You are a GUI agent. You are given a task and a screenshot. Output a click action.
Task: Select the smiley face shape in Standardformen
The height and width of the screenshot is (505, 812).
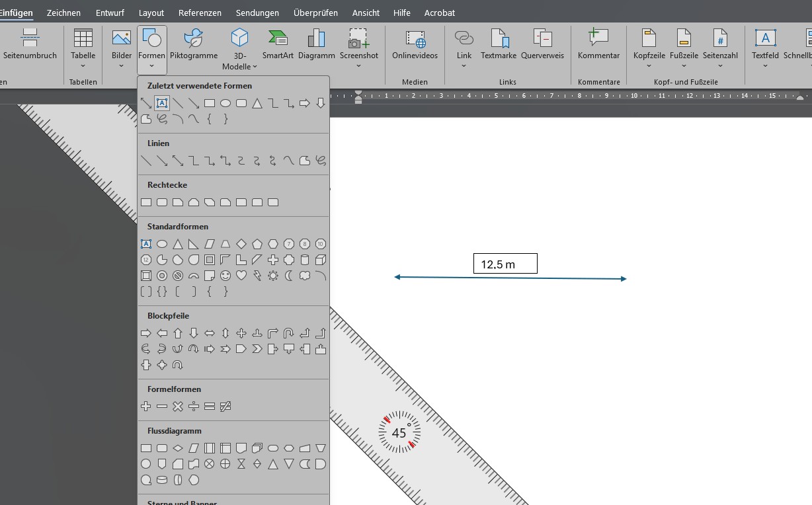pos(225,276)
